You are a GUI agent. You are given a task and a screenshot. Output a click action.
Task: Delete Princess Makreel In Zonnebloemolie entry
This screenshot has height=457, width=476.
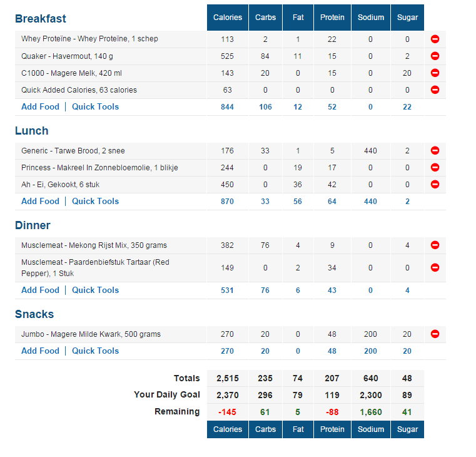coord(435,167)
